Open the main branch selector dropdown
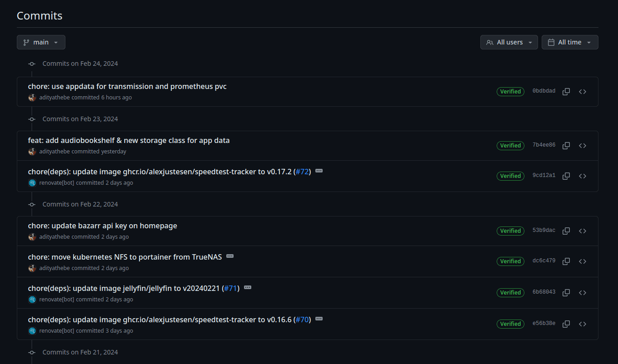This screenshot has width=618, height=364. (x=41, y=42)
